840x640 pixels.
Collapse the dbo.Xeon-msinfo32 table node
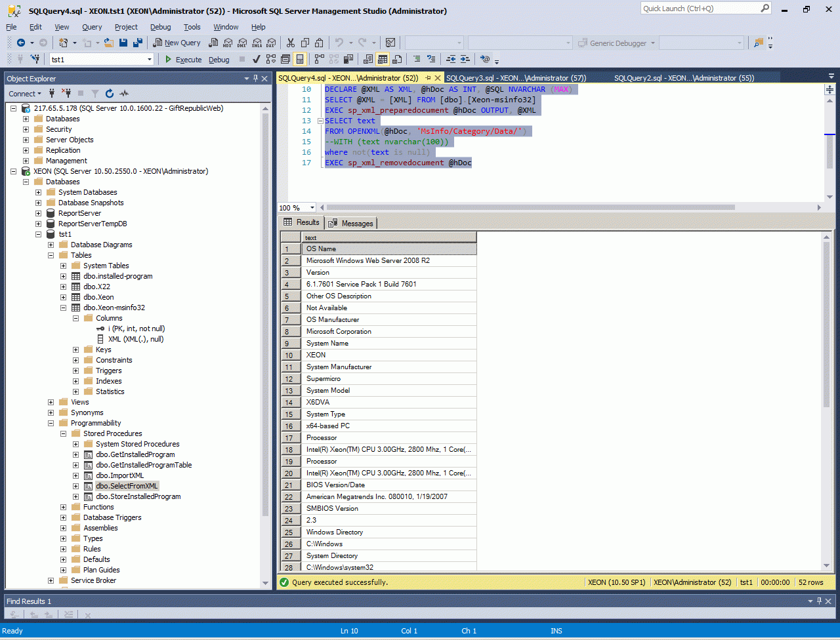click(64, 308)
